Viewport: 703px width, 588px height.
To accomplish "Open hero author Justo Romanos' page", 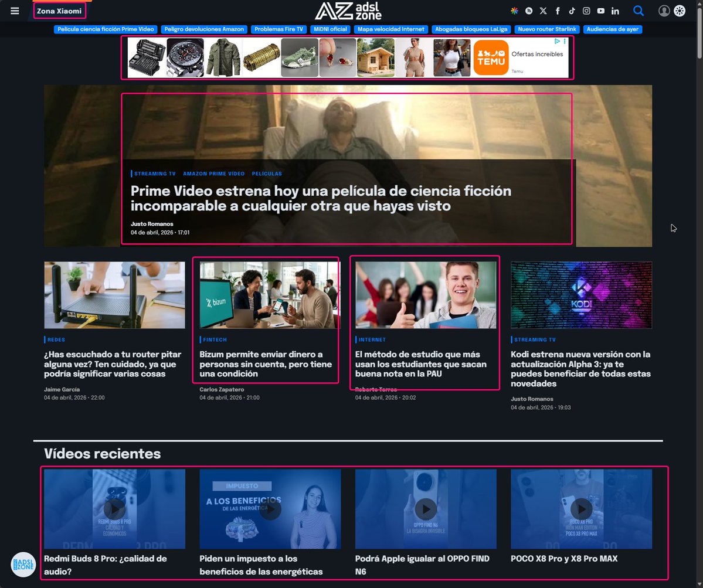I will pos(152,223).
